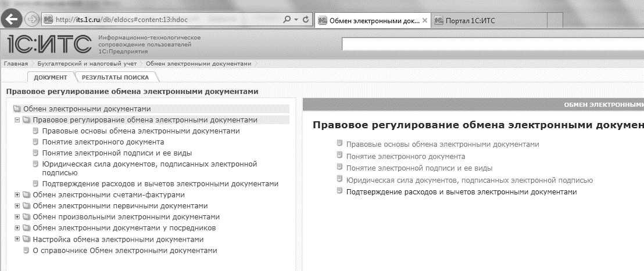
Task: Open tree item Понятие электронного документа
Action: pyautogui.click(x=103, y=142)
